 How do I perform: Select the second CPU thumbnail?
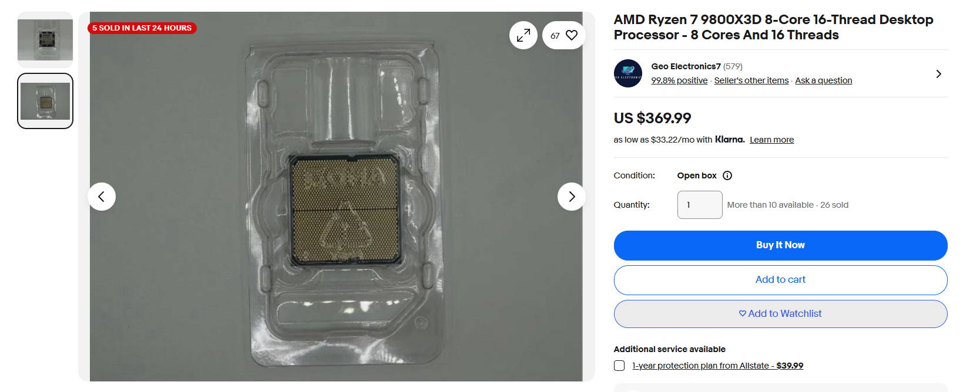(45, 101)
